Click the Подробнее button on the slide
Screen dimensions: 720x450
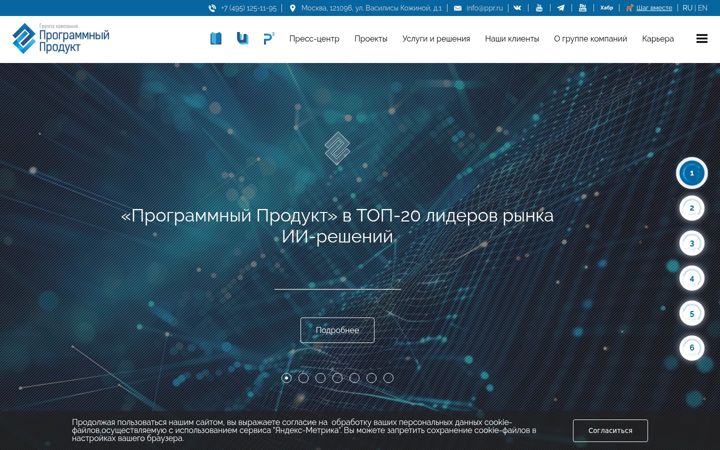point(338,330)
